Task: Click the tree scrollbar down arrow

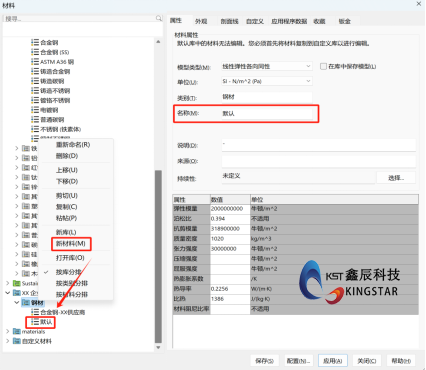Action: pos(158,348)
